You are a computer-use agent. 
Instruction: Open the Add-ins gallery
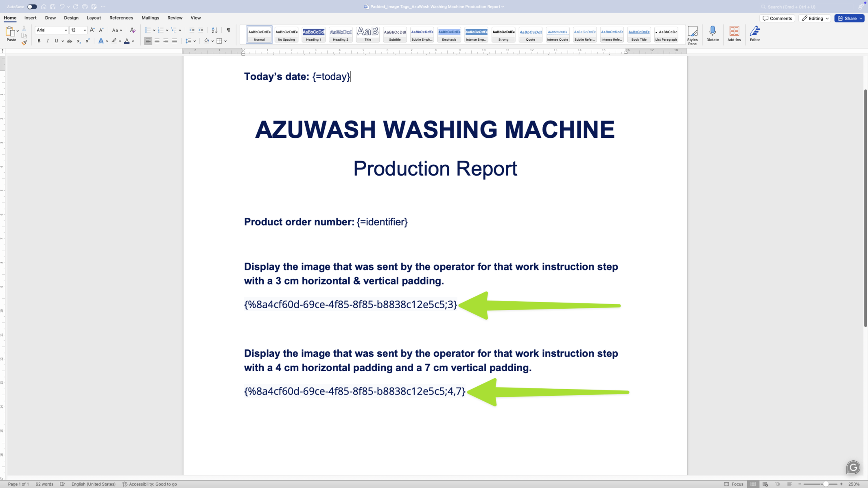pyautogui.click(x=734, y=35)
